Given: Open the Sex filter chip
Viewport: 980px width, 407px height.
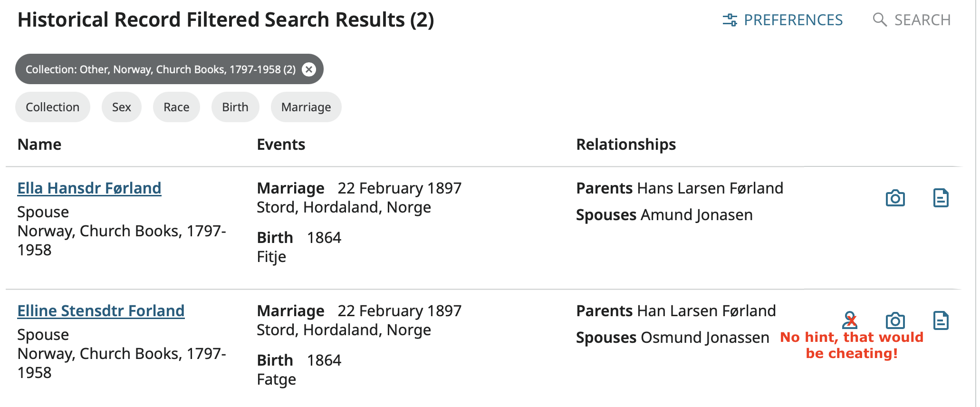Looking at the screenshot, I should tap(121, 107).
